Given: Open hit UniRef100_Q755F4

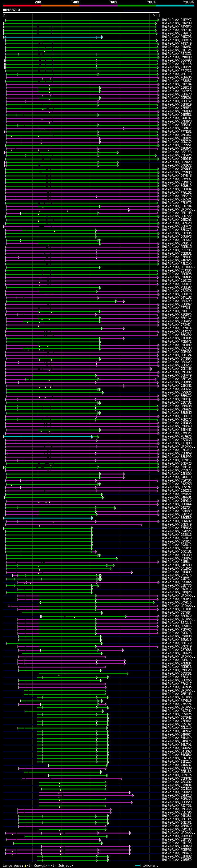Looking at the screenshot, I should pos(177,108).
